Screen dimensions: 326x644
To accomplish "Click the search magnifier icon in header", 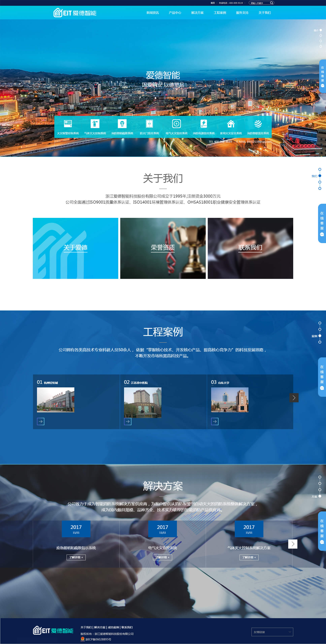I will click(x=271, y=3).
